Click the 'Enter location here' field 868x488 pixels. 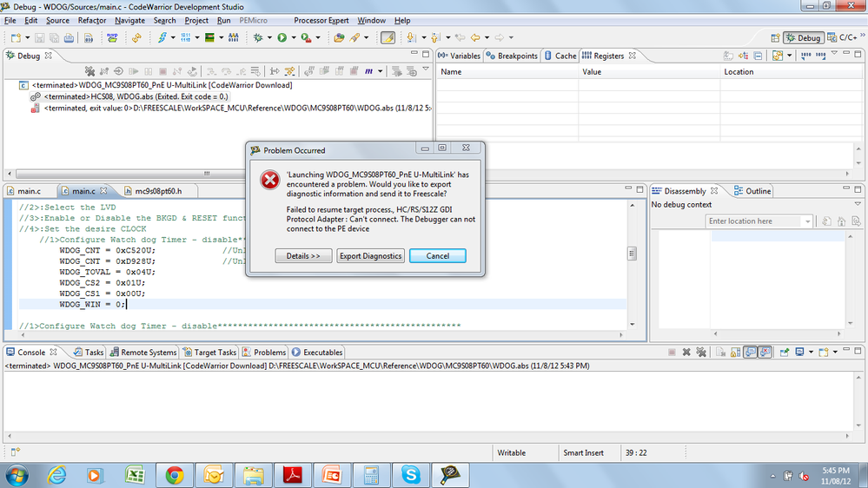coord(755,221)
